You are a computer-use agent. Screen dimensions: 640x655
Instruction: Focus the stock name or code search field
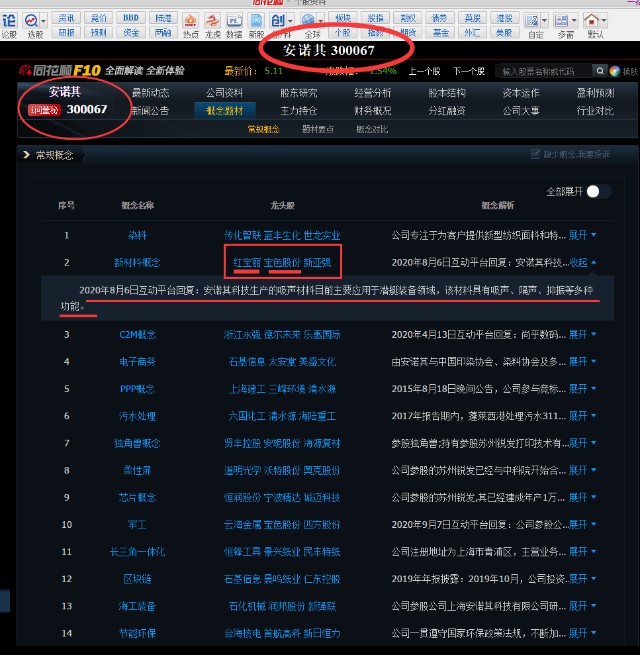click(x=544, y=71)
